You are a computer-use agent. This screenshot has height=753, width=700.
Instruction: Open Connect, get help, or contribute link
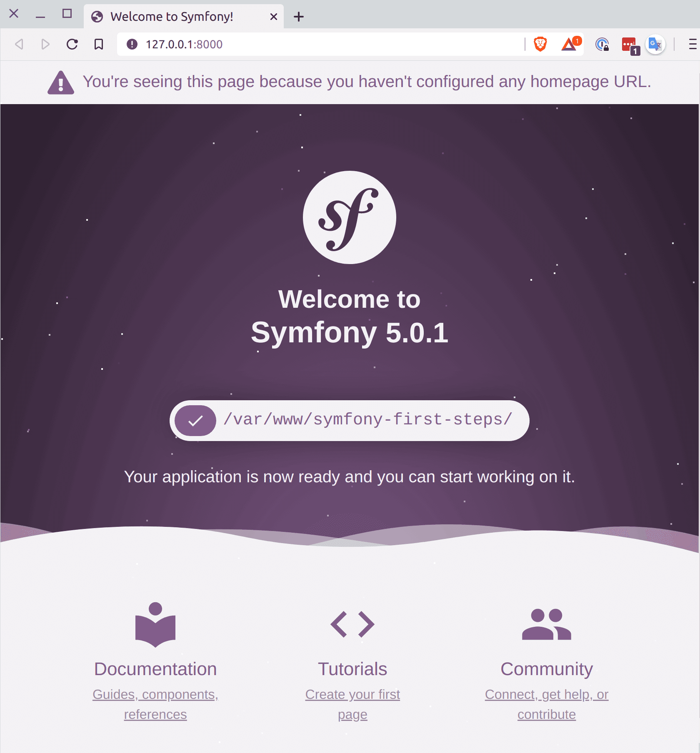point(547,704)
